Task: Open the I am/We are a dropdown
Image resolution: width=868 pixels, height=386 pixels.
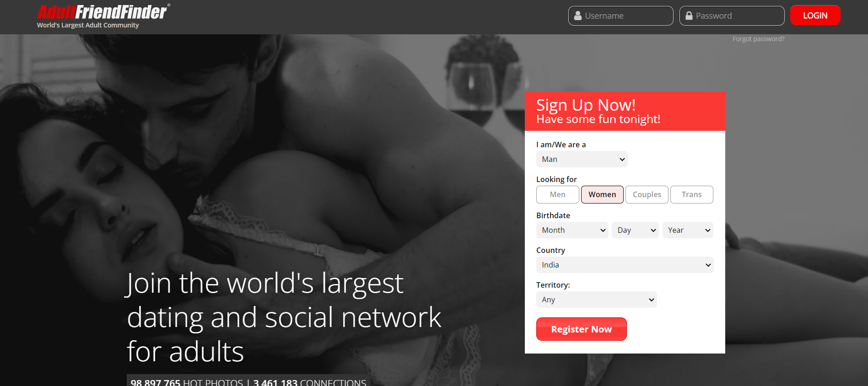Action: (582, 159)
